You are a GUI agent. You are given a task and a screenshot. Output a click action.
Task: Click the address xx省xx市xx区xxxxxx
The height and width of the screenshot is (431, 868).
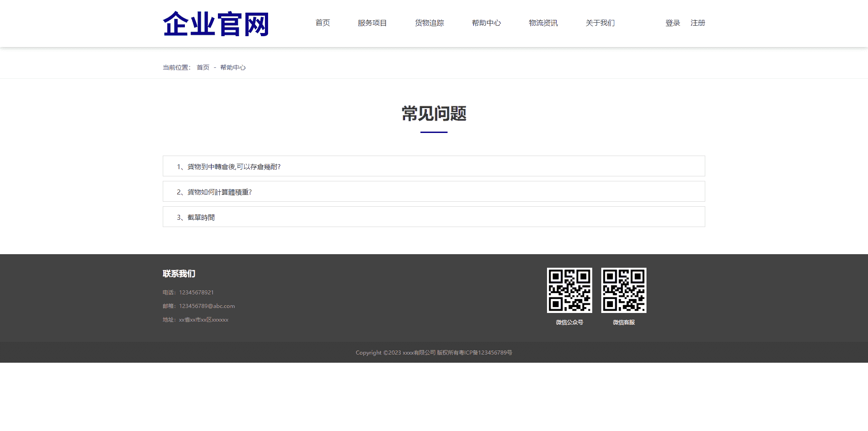[x=203, y=320]
